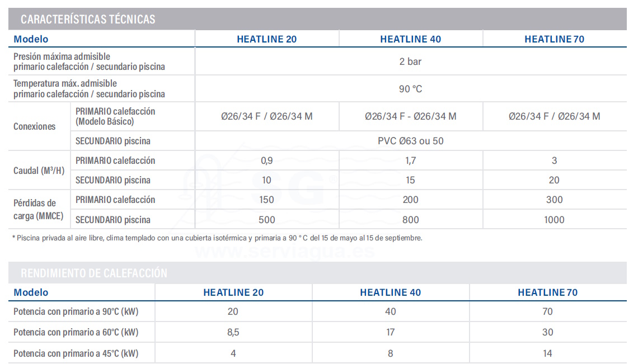Click the 1,7 primary flow value
This screenshot has width=638, height=364.
point(410,160)
